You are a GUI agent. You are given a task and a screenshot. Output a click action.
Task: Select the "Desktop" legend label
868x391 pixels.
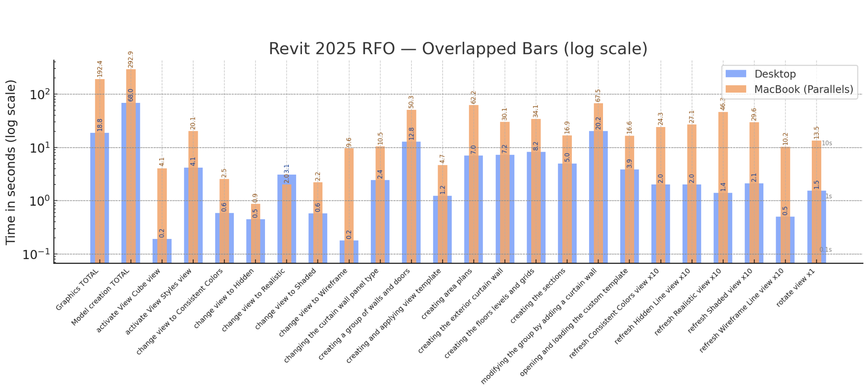pyautogui.click(x=775, y=74)
